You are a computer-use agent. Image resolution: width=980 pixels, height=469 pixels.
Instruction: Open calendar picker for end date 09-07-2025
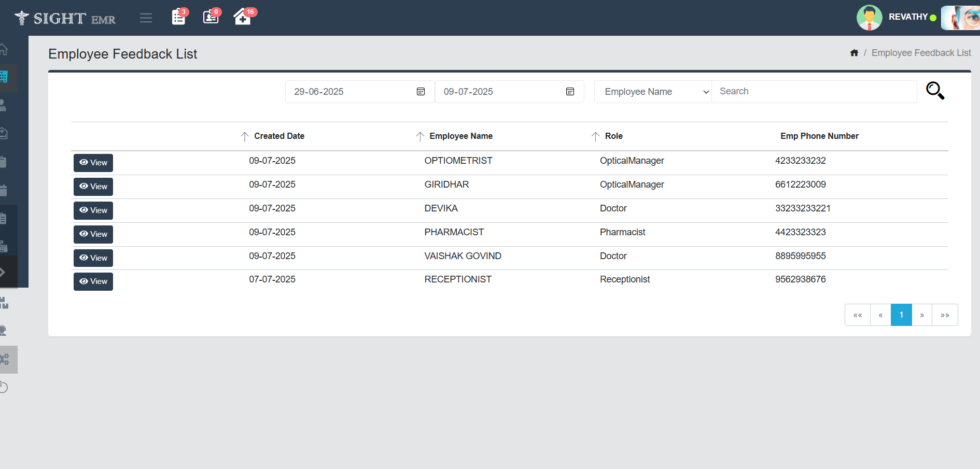570,92
